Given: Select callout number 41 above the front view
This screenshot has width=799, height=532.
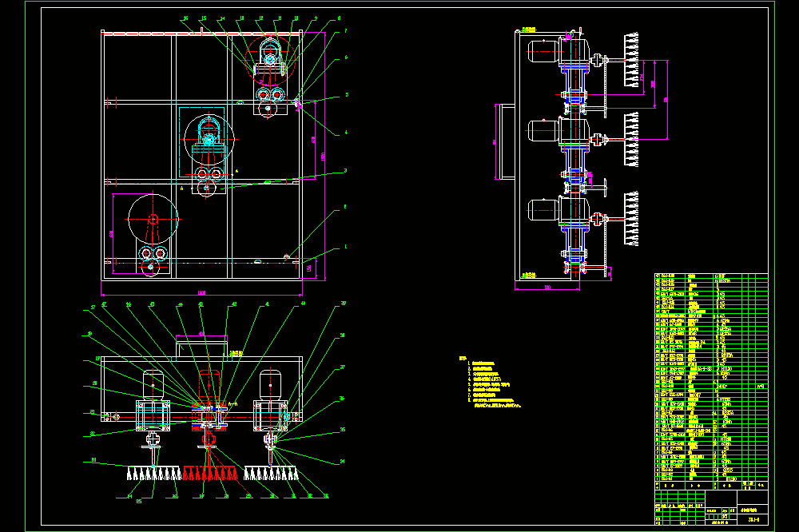Looking at the screenshot, I should coord(267,304).
